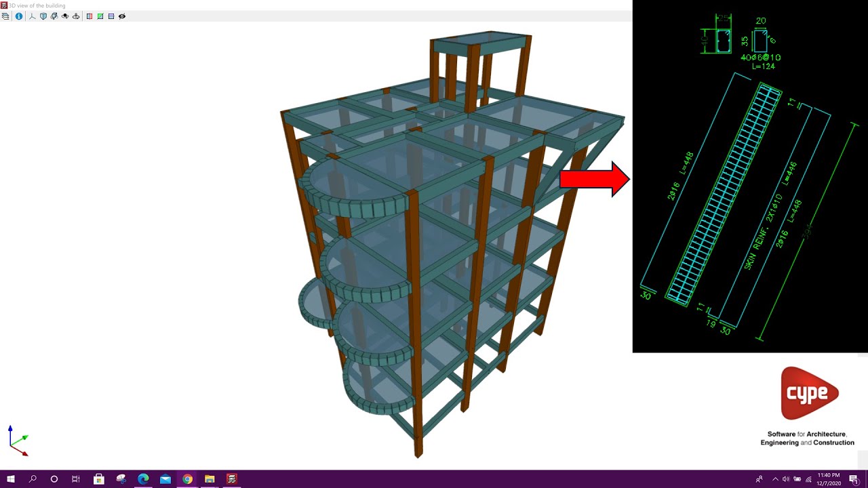Toggle element visibility with the eye icon
Viewport: 868px width, 488px height.
click(x=122, y=16)
